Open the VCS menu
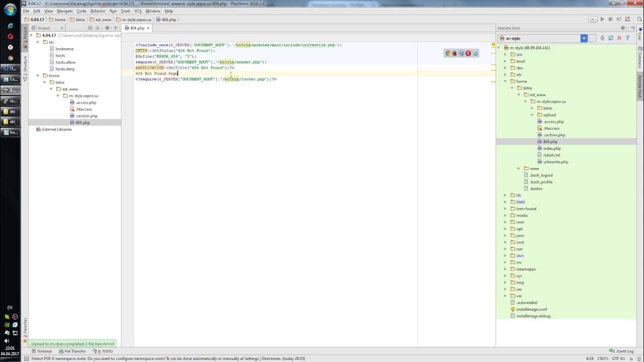This screenshot has height=362, width=644. click(138, 11)
